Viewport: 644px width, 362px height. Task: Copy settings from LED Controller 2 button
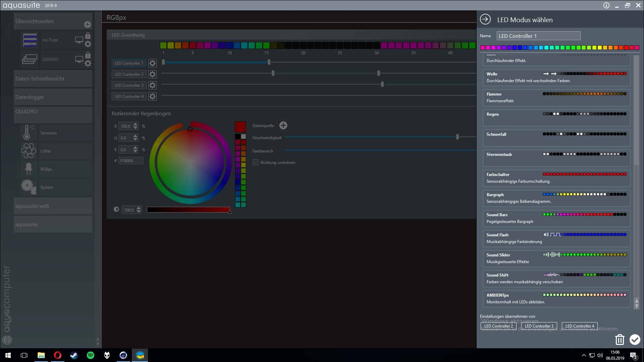point(498,326)
